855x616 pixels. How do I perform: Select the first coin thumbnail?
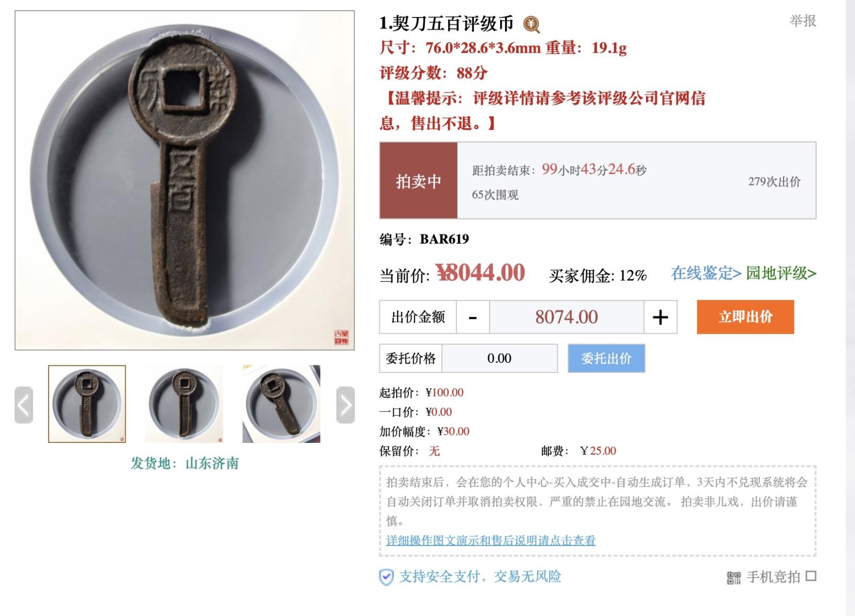pyautogui.click(x=87, y=404)
